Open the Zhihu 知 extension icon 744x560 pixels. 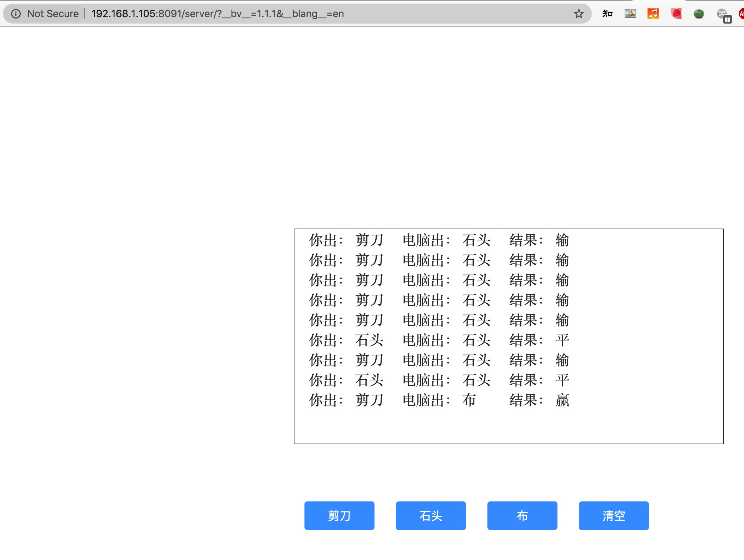607,14
